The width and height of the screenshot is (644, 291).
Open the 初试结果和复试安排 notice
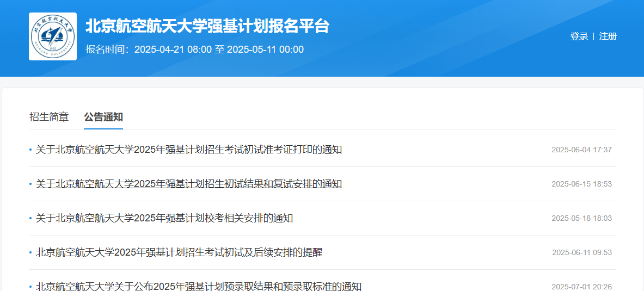189,184
